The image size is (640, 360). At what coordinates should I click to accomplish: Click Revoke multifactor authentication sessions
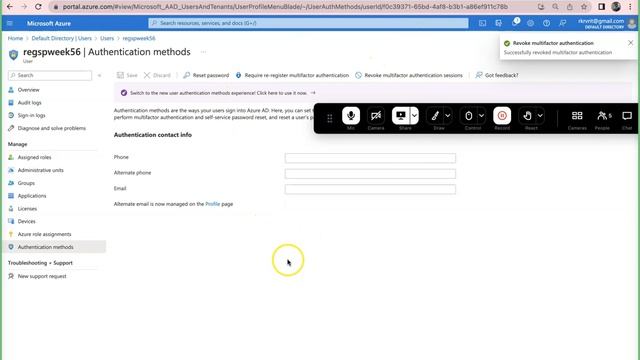click(409, 76)
